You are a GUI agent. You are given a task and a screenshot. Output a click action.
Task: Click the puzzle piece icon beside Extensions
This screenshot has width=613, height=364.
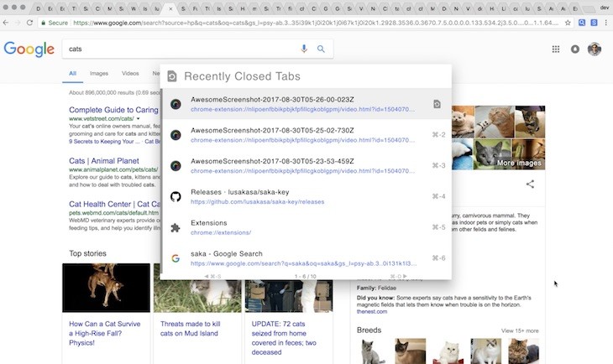click(x=176, y=227)
